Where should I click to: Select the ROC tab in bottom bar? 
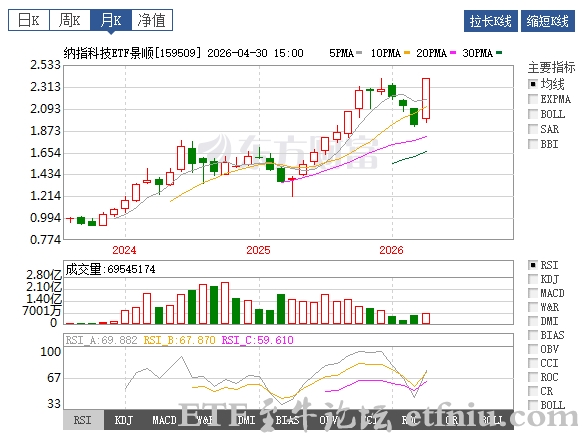click(410, 420)
